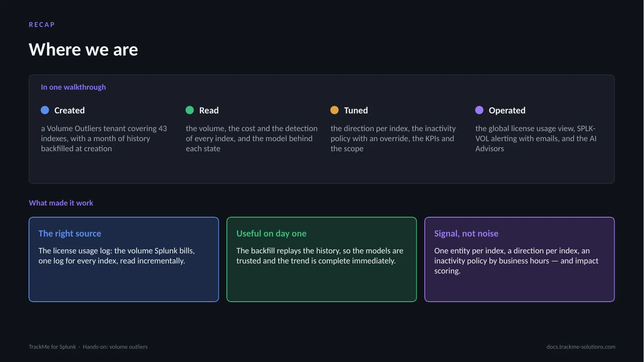Click the purple dot beside Operated

tap(479, 110)
